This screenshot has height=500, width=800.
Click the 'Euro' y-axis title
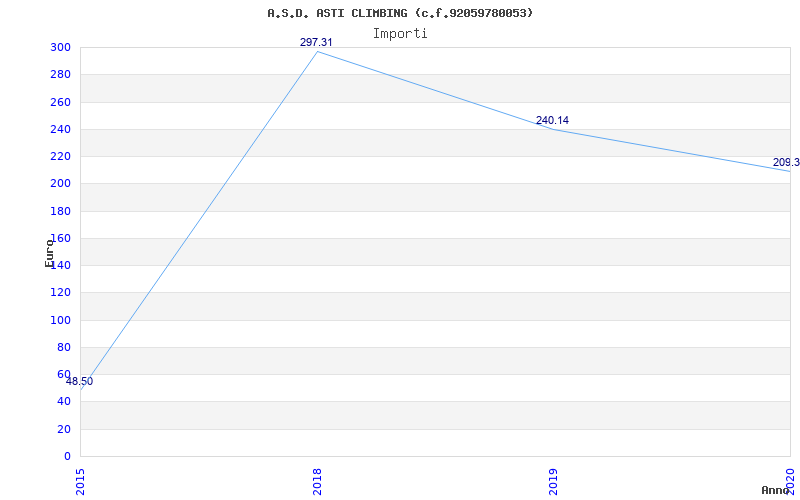tap(49, 253)
